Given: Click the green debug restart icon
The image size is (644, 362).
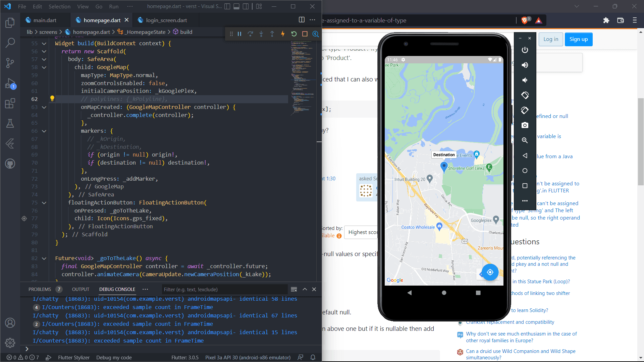Looking at the screenshot, I should 294,34.
